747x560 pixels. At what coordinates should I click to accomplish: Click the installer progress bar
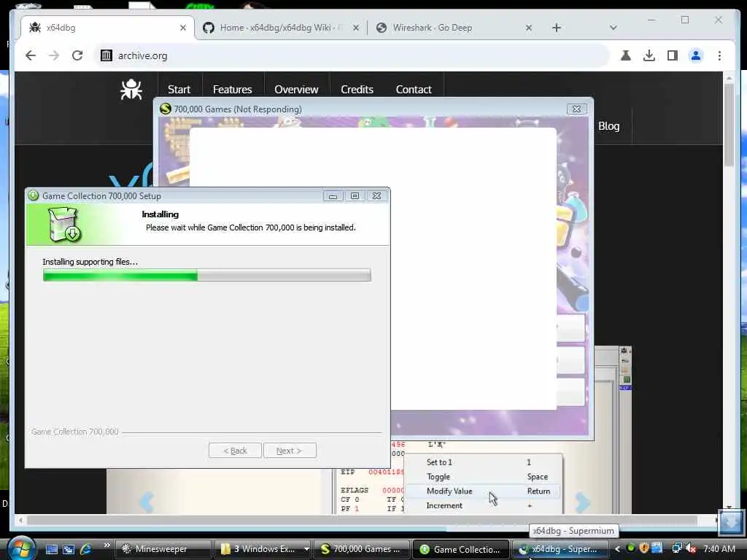click(x=206, y=275)
